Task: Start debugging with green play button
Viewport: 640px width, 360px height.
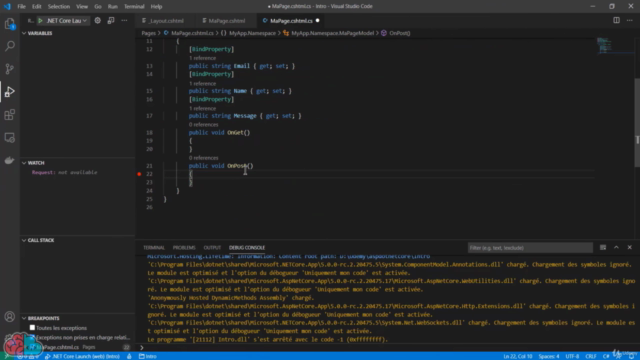Action: click(40, 20)
